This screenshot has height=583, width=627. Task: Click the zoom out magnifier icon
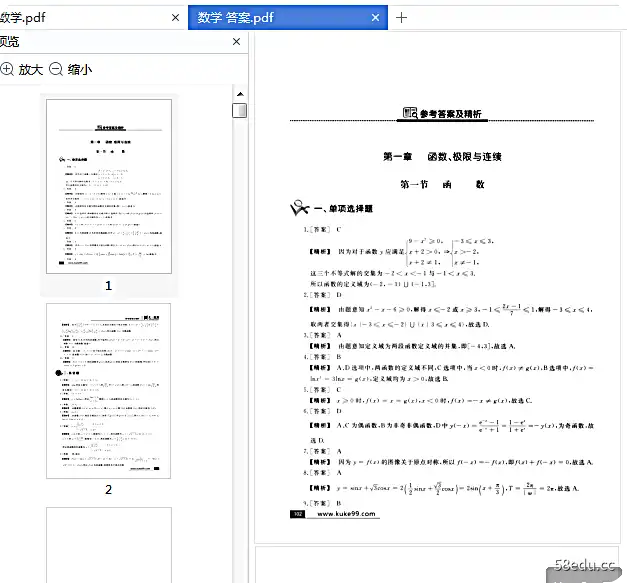coord(56,69)
